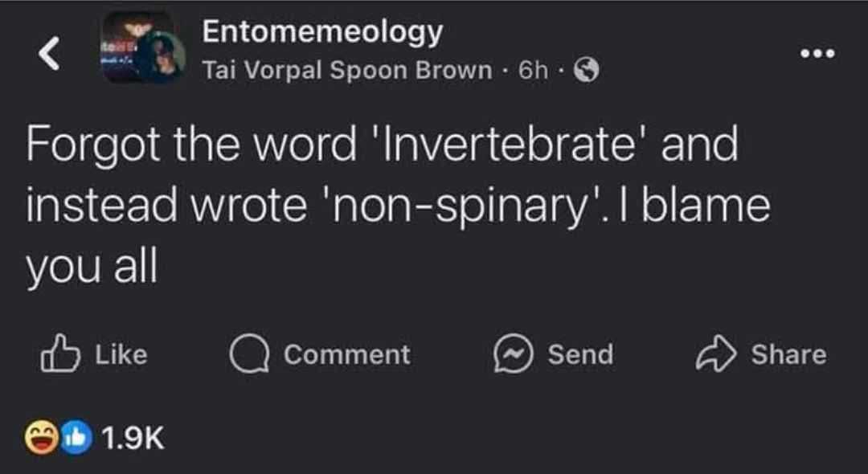Open the 1.9K reactions list
This screenshot has height=474, width=868.
point(133,438)
